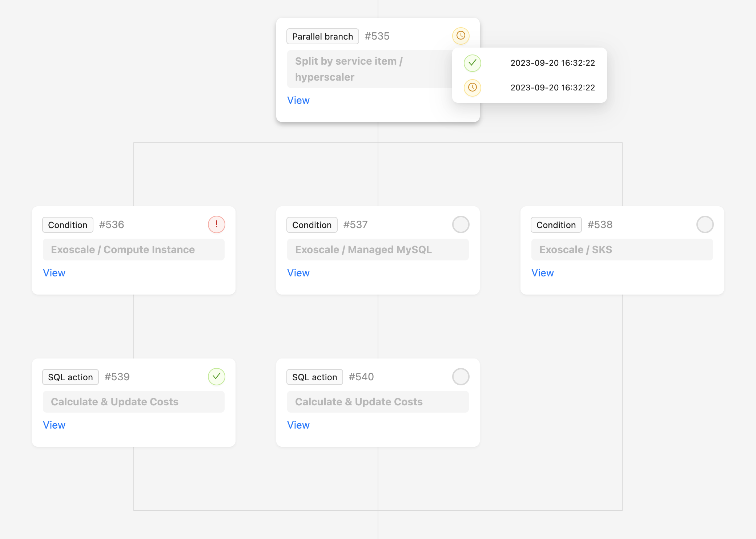Open View on Condition #536

click(54, 273)
